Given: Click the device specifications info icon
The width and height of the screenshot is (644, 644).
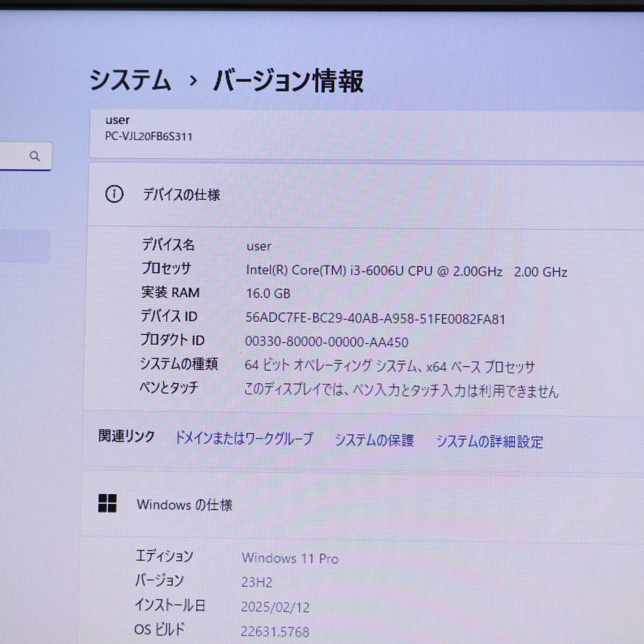Looking at the screenshot, I should [x=114, y=194].
